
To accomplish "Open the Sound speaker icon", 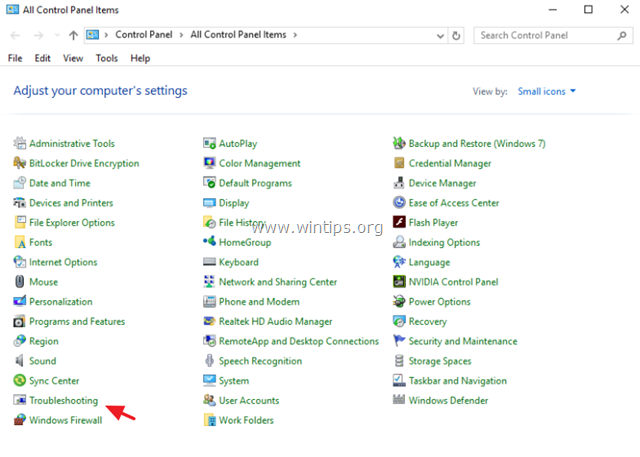I will tap(20, 360).
